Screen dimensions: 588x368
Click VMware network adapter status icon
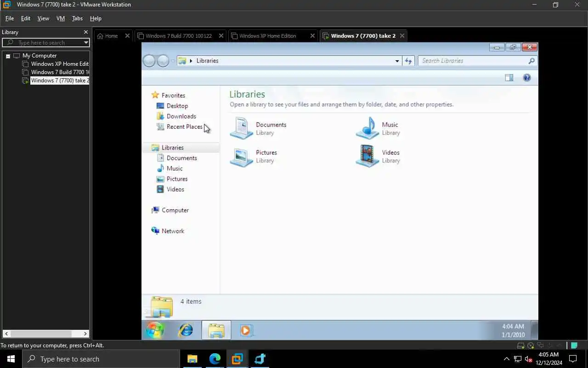pyautogui.click(x=540, y=345)
